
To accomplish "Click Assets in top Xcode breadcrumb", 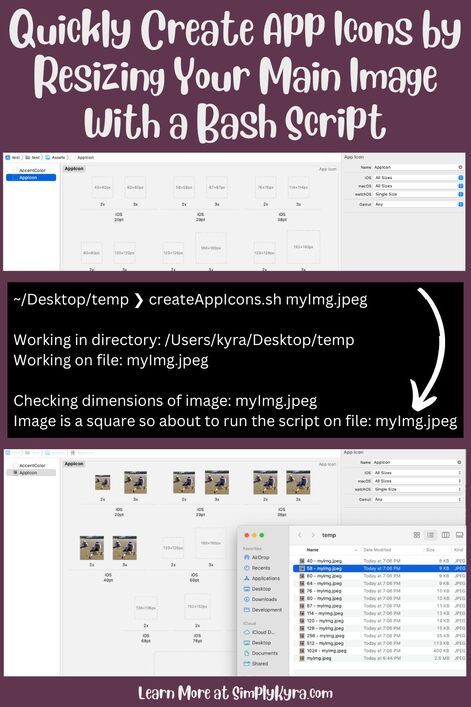I will (55, 157).
